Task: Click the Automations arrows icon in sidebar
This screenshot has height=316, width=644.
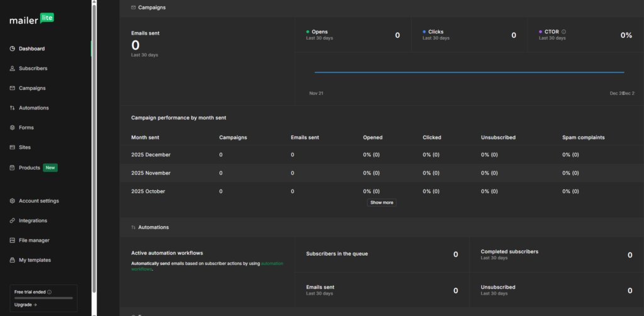Action: (x=13, y=108)
